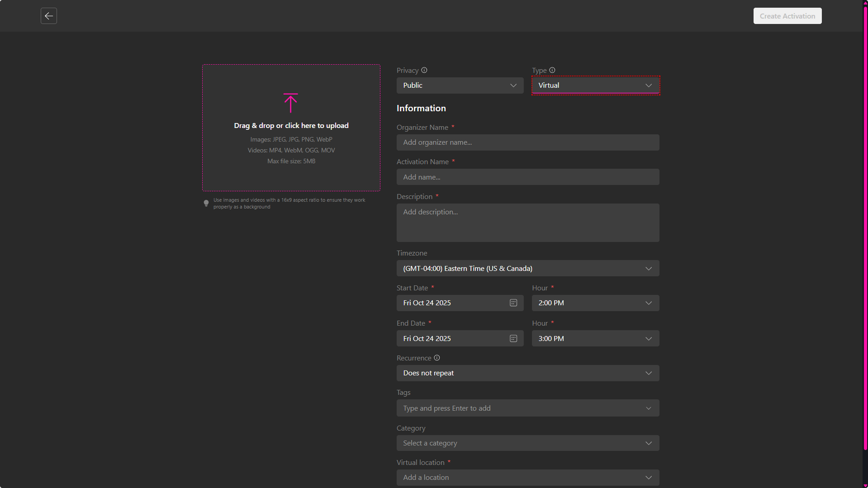Open the Type dropdown set to Virtual
868x488 pixels.
click(x=595, y=85)
